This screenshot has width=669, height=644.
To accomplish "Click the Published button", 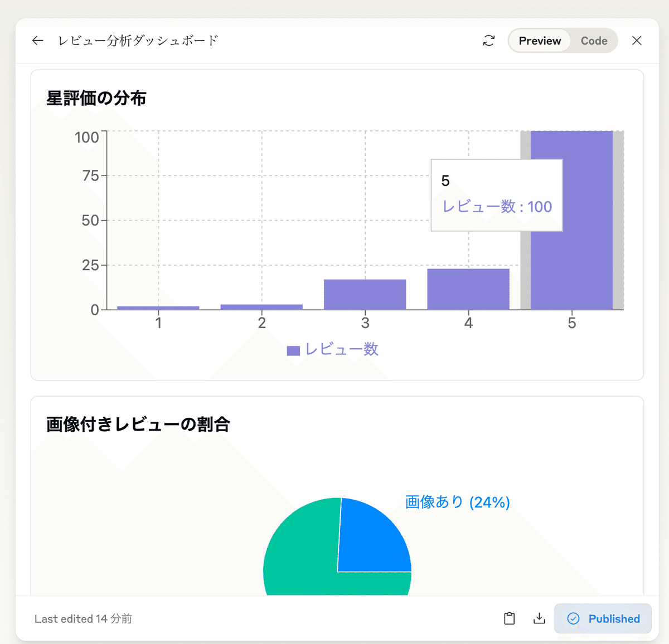I will [x=603, y=618].
